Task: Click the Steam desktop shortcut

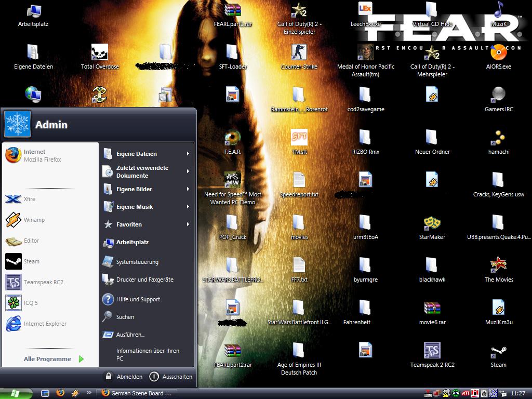Action: [x=498, y=355]
